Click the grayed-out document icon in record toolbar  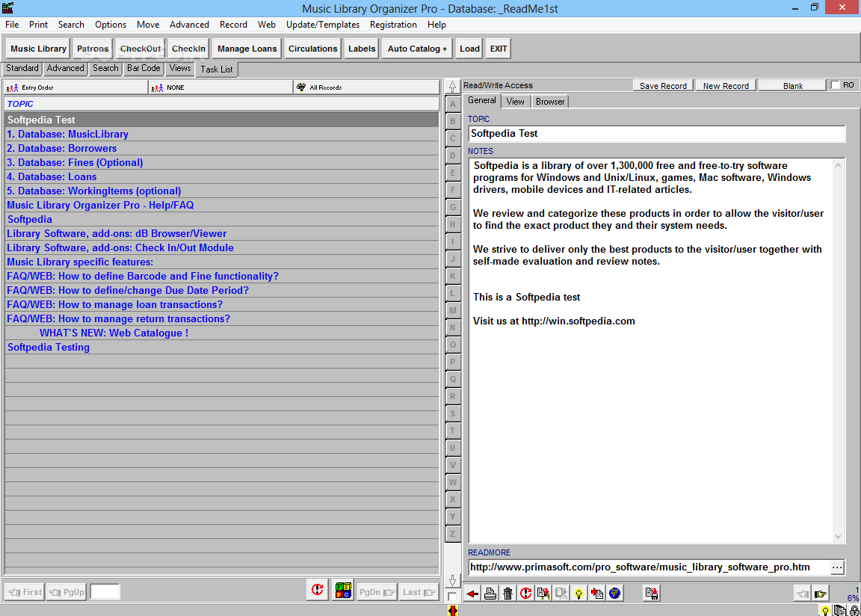(561, 593)
